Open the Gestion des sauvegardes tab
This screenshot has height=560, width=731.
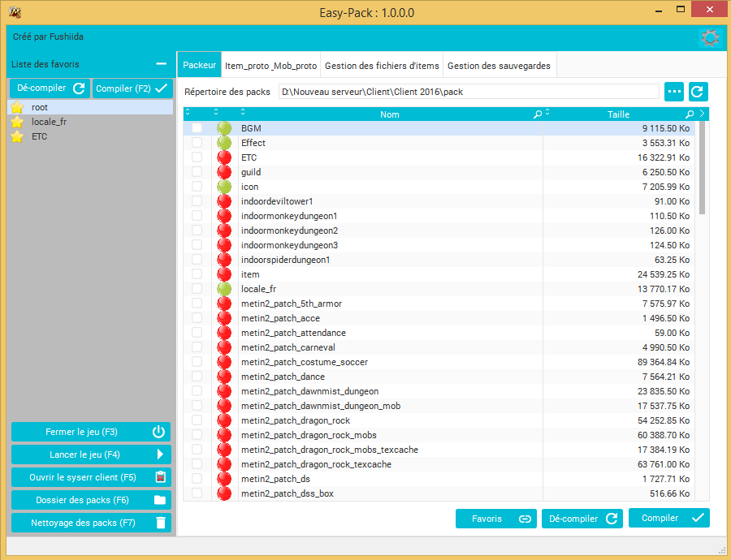tap(499, 66)
